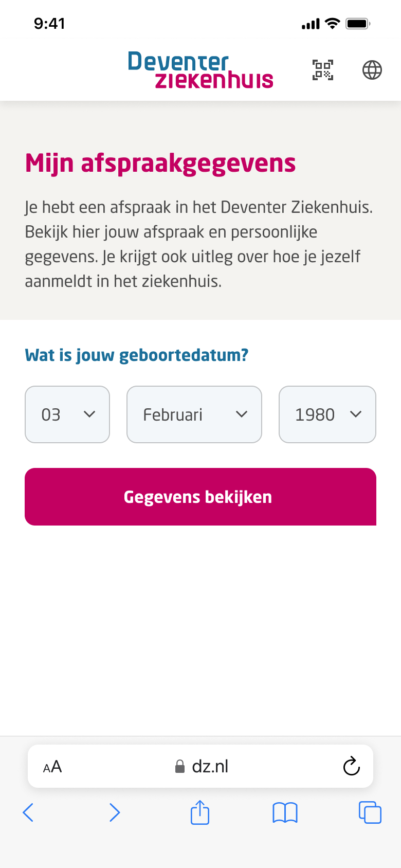Tap the lock icon beside dz.nl
The height and width of the screenshot is (868, 401).
coord(179,767)
